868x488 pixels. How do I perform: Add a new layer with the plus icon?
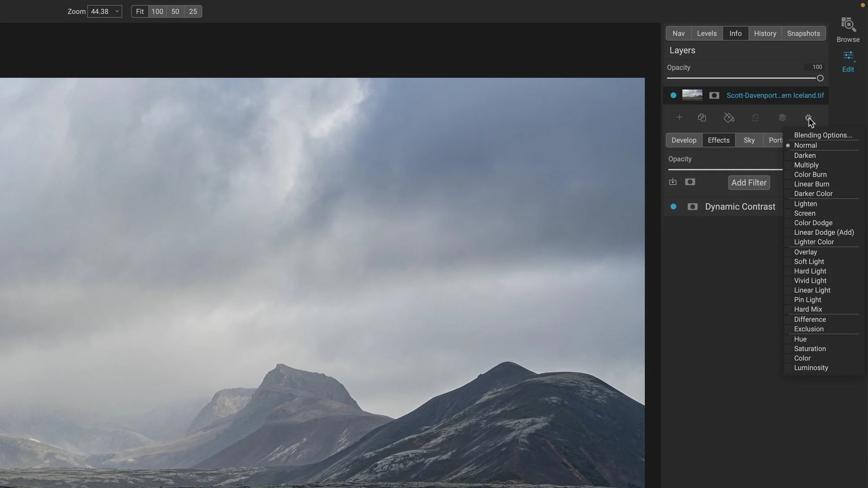click(x=679, y=117)
